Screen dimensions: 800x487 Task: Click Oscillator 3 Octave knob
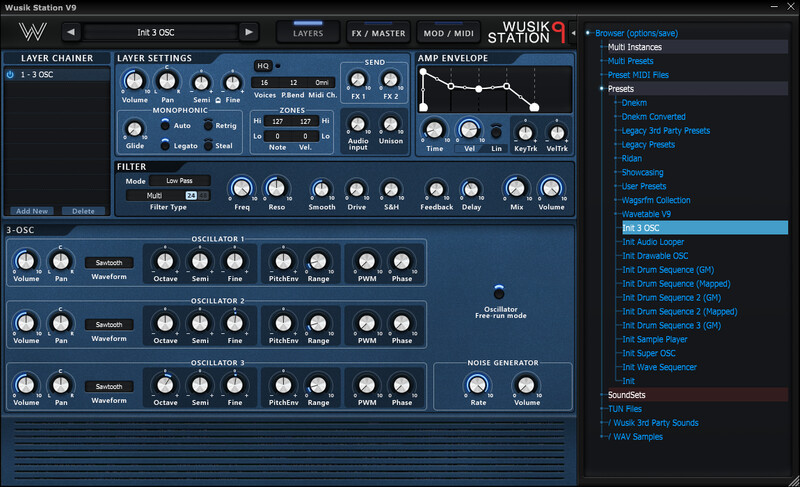click(165, 385)
